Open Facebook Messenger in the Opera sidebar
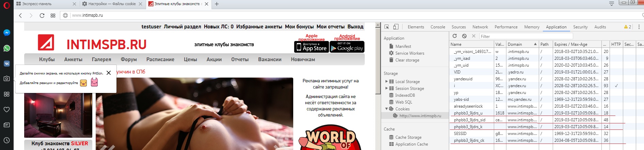 point(6,33)
